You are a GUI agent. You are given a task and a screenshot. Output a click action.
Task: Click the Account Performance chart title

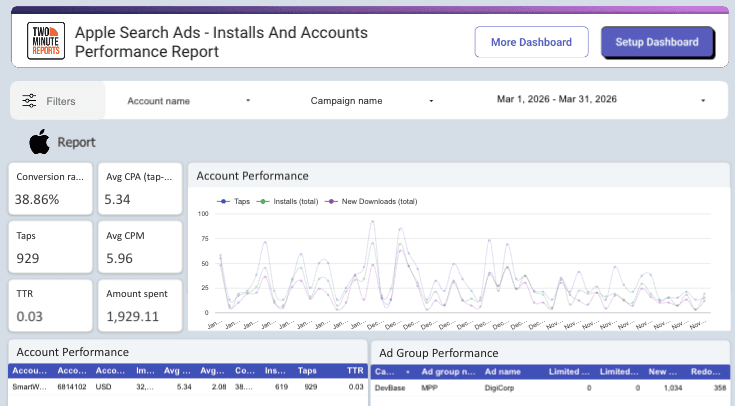(252, 176)
